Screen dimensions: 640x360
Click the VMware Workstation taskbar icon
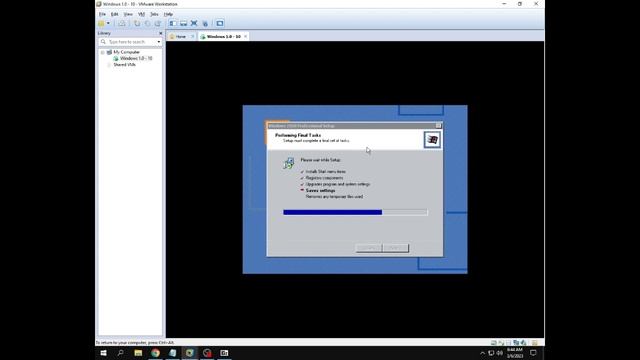pyautogui.click(x=190, y=353)
